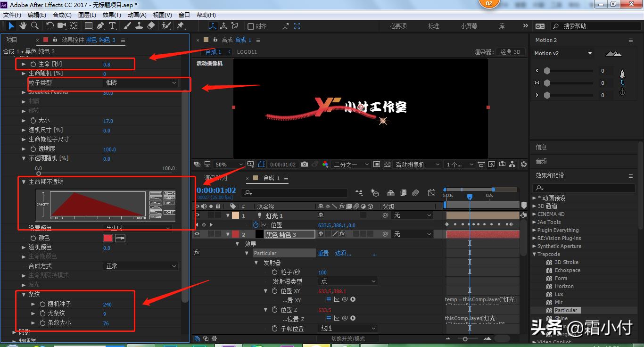644x347 pixels.
Task: Toggle stopwatch for 生命 [秒]
Action: [33, 64]
